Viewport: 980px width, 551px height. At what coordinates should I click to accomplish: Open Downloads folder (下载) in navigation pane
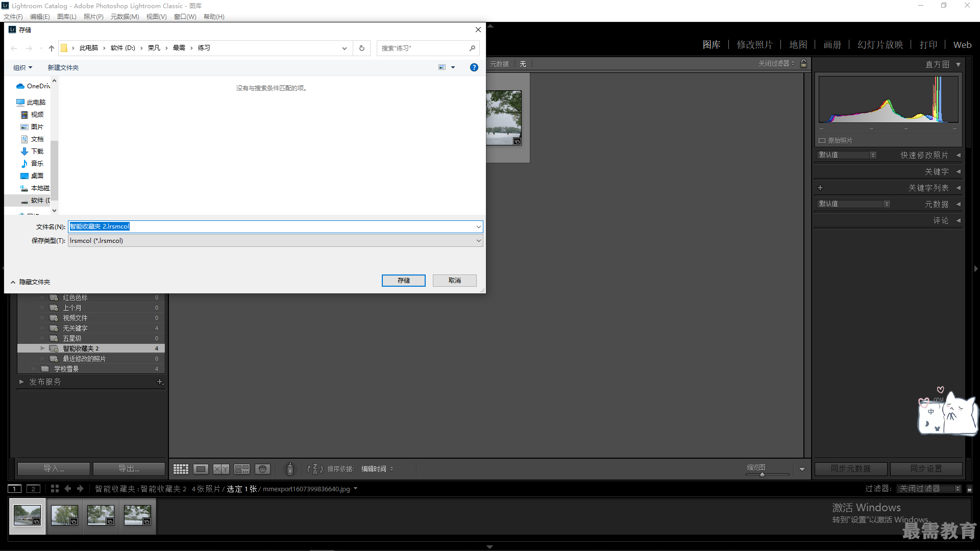coord(32,151)
